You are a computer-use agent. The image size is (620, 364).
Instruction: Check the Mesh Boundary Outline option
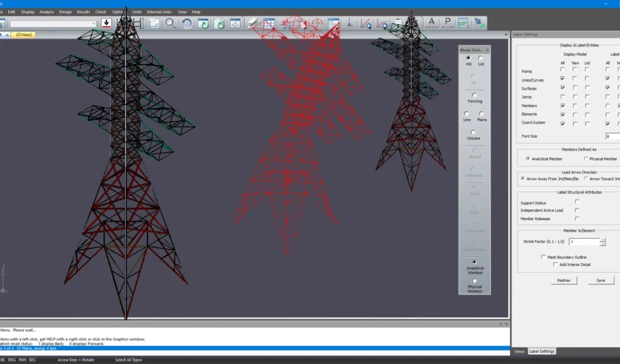pos(544,257)
